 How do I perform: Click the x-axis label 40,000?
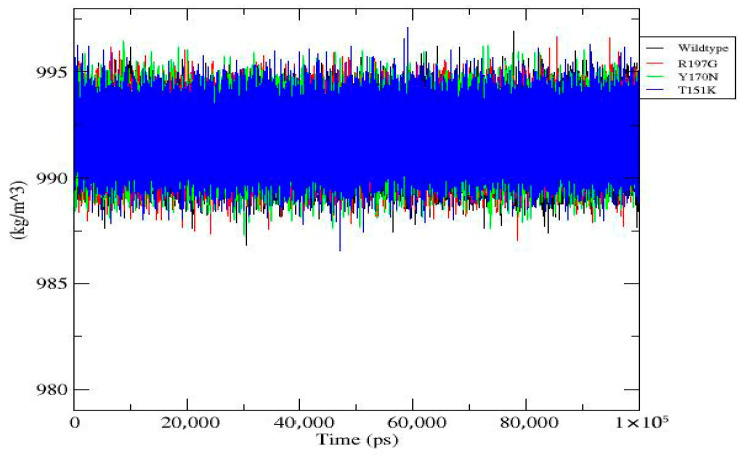coord(303,422)
